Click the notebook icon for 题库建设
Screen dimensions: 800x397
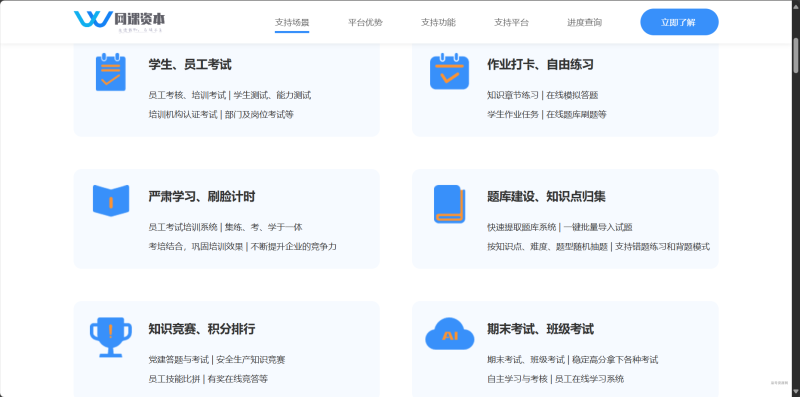(x=449, y=204)
